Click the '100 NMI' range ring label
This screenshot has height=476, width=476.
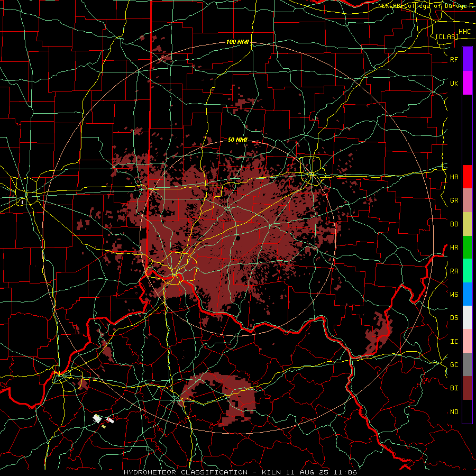tap(237, 42)
